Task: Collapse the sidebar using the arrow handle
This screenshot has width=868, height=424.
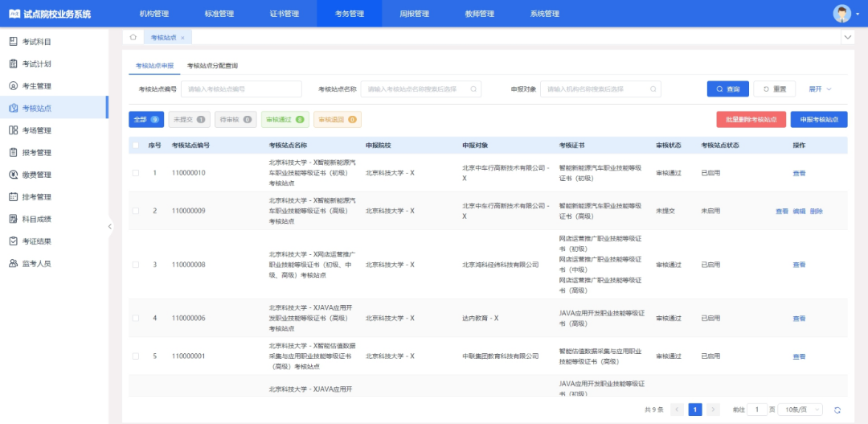Action: tap(110, 227)
